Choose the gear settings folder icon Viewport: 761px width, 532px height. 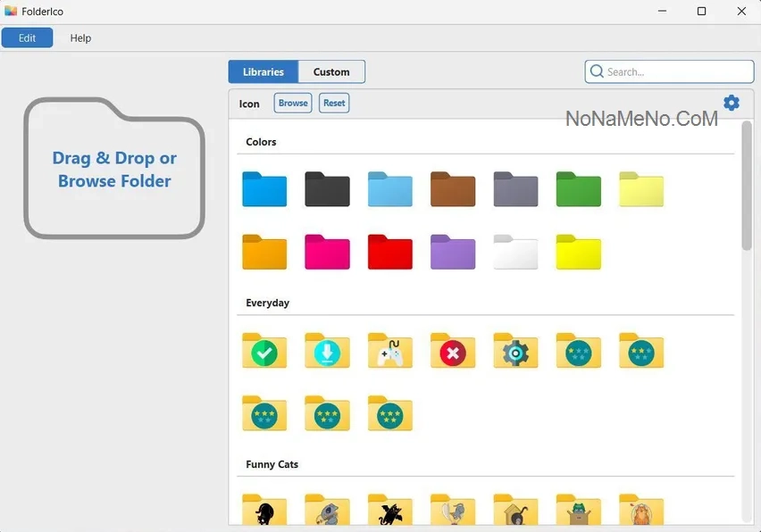(515, 351)
